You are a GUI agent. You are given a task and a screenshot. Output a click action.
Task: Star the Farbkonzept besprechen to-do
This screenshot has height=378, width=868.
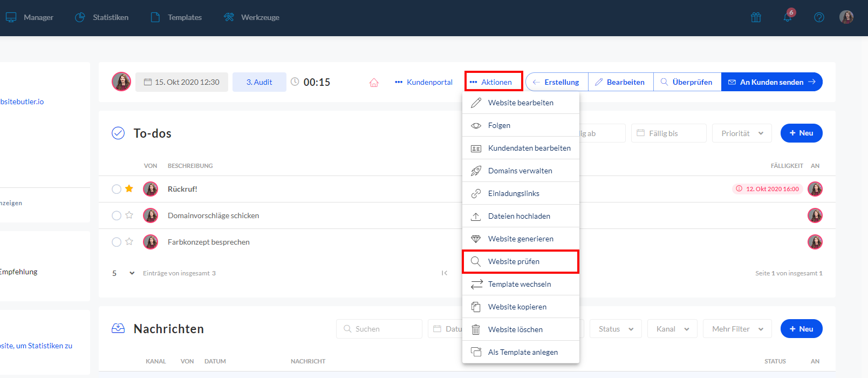tap(129, 241)
